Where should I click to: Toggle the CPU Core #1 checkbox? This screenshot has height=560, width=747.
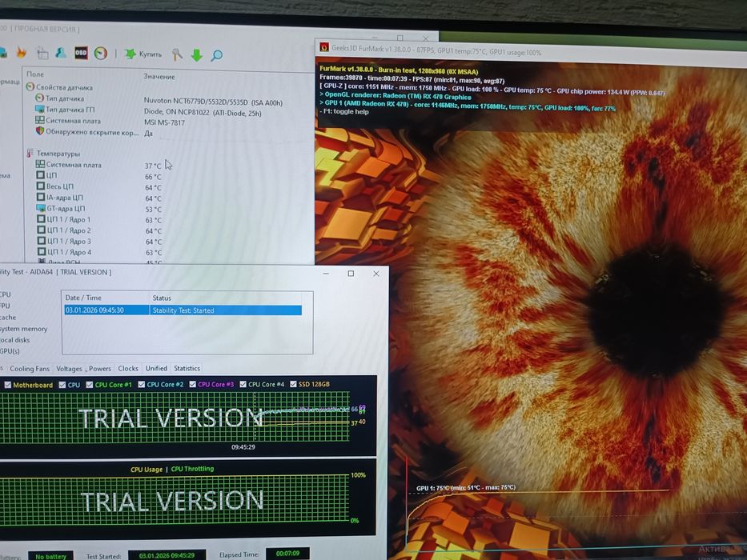(90, 385)
